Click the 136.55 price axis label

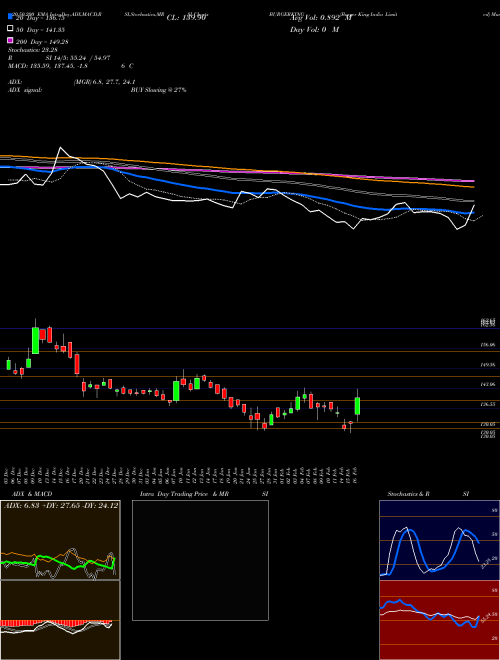pyautogui.click(x=488, y=404)
